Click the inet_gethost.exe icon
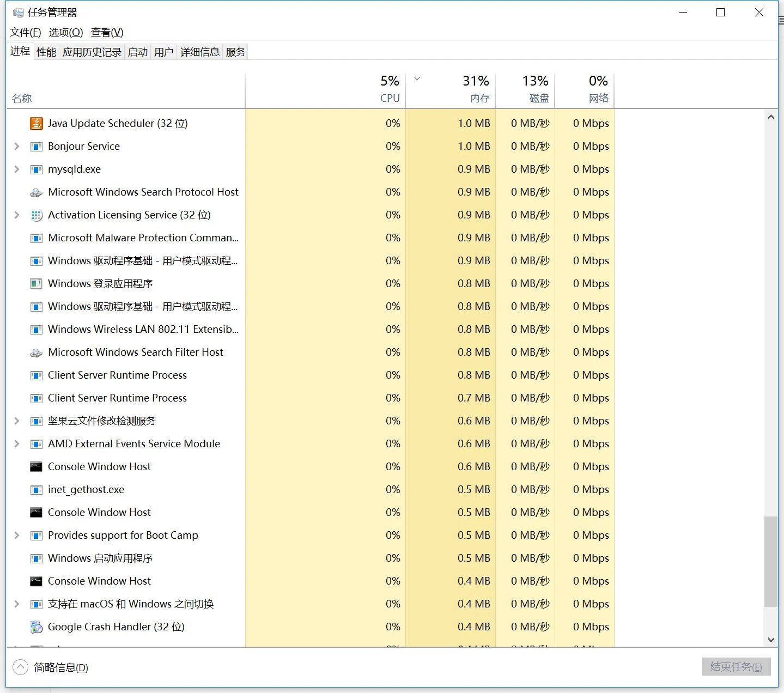The image size is (784, 693). tap(36, 490)
